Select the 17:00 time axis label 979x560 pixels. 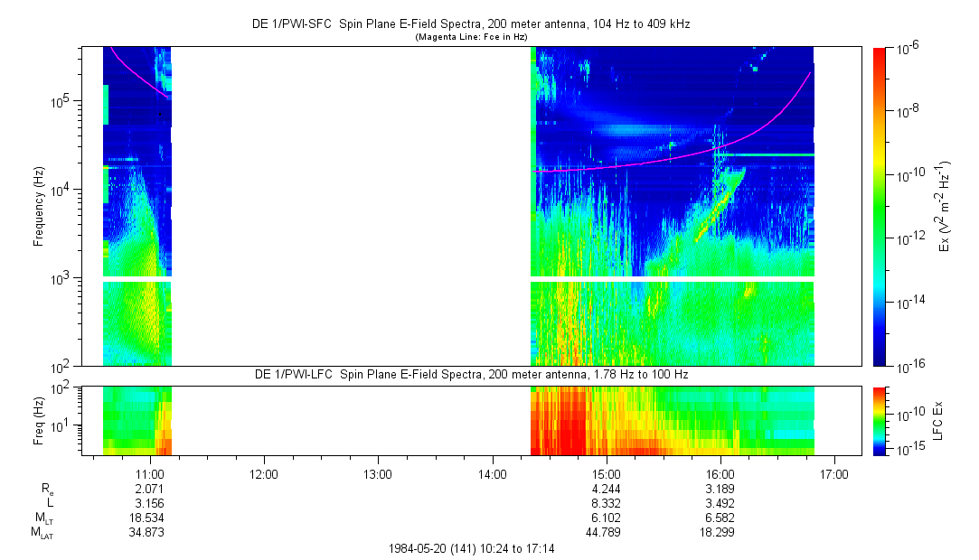[x=833, y=472]
